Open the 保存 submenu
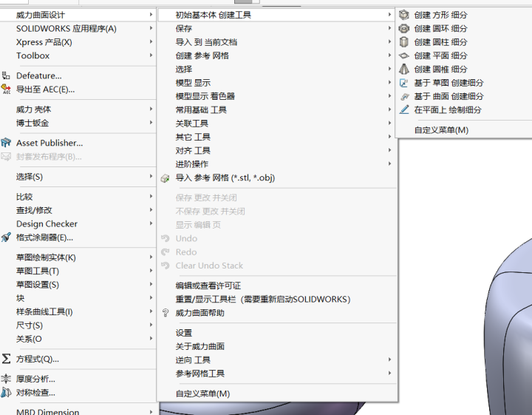Image resolution: width=532 pixels, height=415 pixels. [277, 29]
